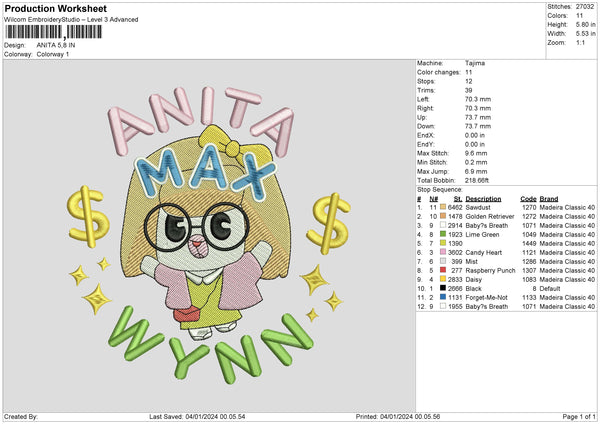Click the 'Candy Heart' description text
Screen dimensions: 600x424
point(484,252)
